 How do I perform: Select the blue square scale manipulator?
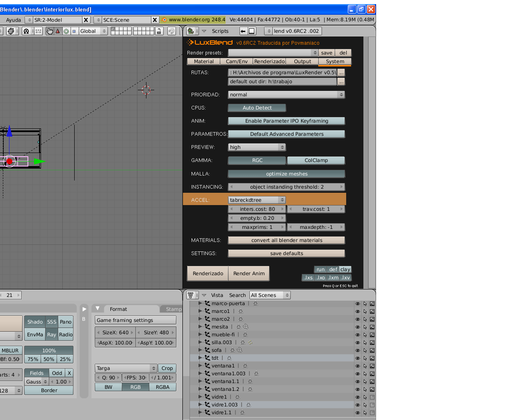click(x=74, y=31)
